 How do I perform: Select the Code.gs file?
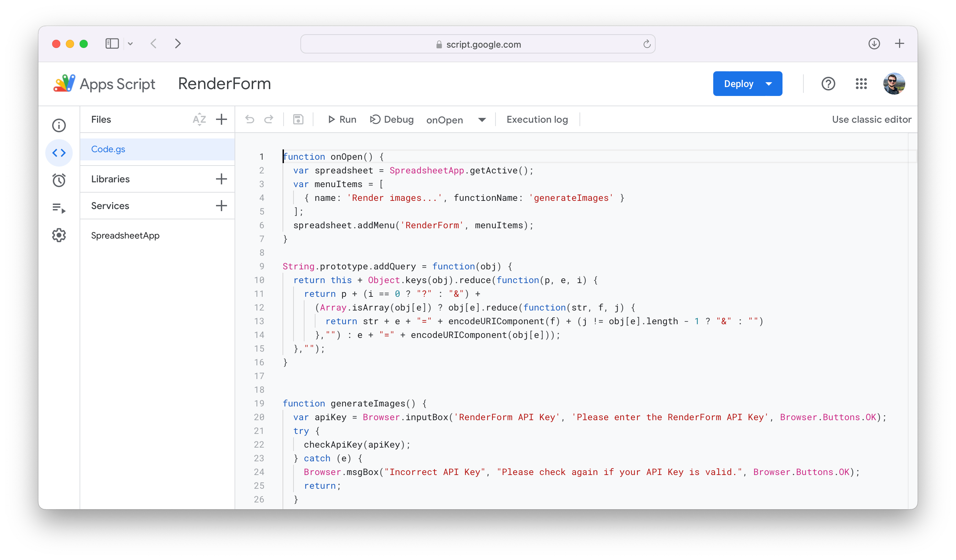pyautogui.click(x=157, y=149)
